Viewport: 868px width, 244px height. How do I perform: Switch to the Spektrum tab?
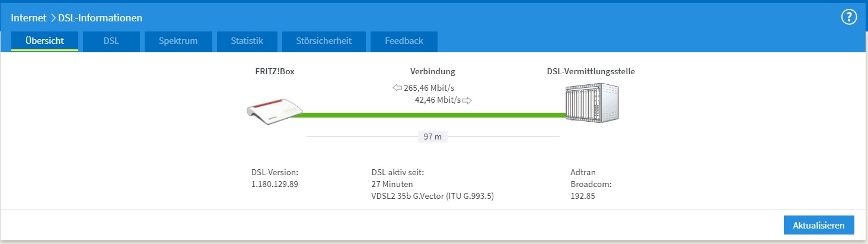click(178, 41)
